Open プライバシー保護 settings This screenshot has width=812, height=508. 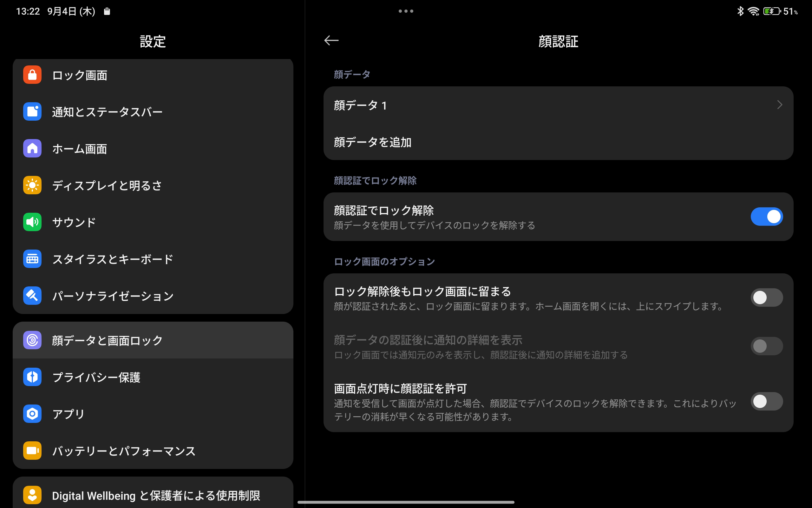[153, 377]
